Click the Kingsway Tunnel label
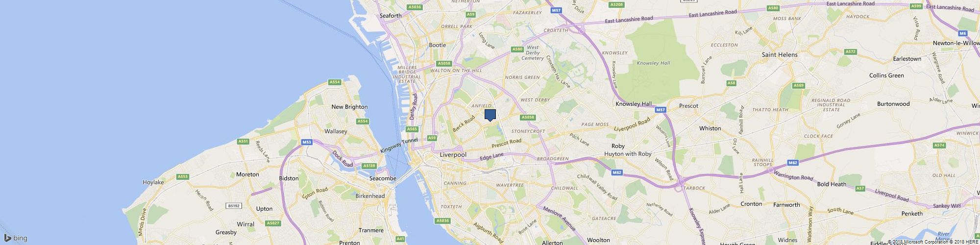The image size is (980, 245). 399,146
